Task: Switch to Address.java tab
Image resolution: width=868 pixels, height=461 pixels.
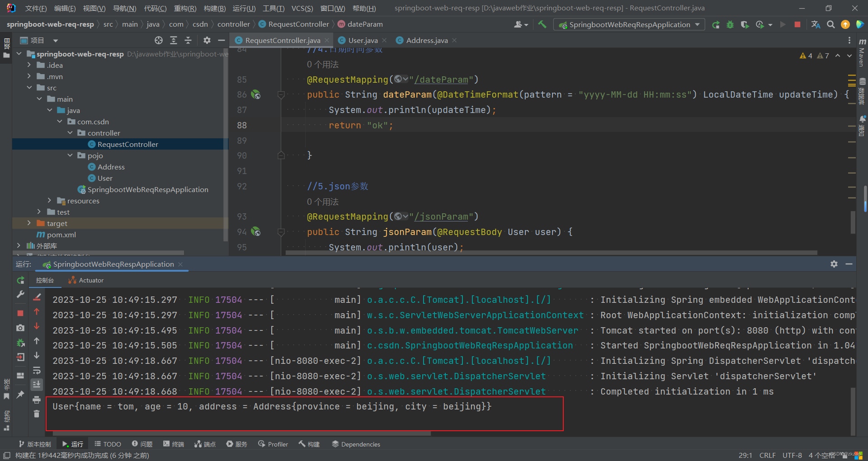Action: point(426,40)
